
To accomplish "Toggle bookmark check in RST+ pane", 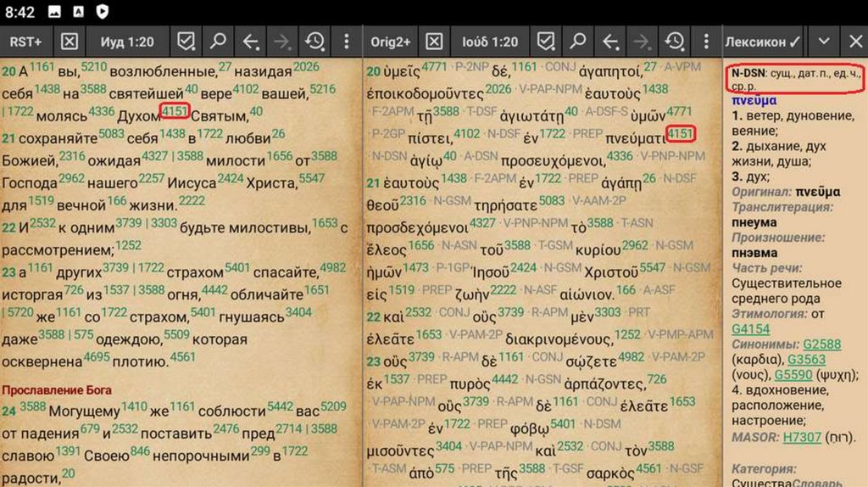I will tap(186, 42).
